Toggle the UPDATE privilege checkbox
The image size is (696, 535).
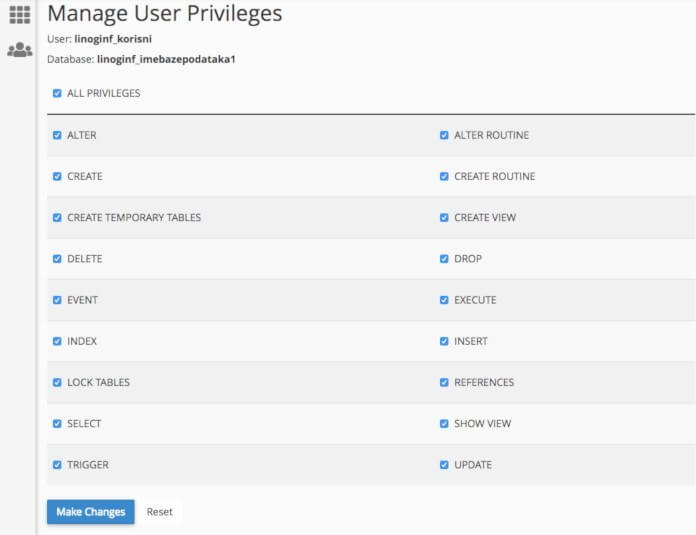click(x=444, y=465)
